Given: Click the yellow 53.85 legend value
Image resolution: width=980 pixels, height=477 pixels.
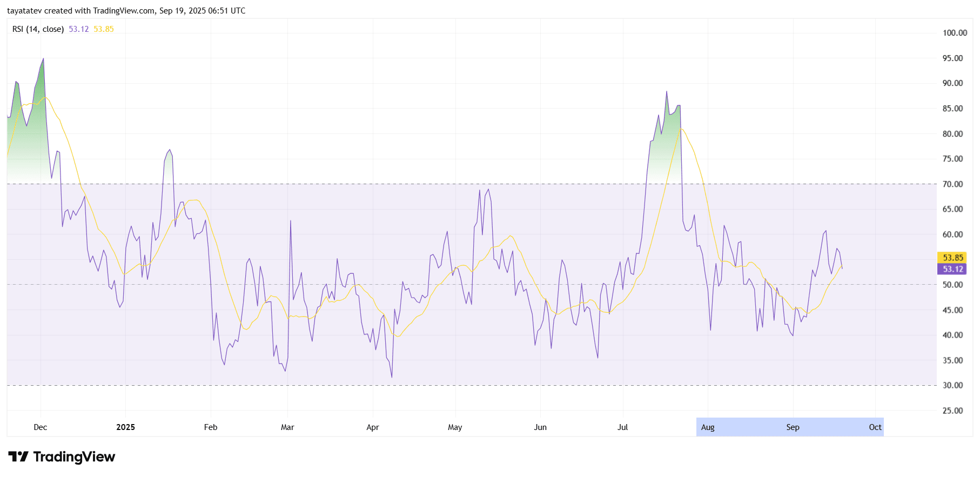Looking at the screenshot, I should tap(104, 29).
